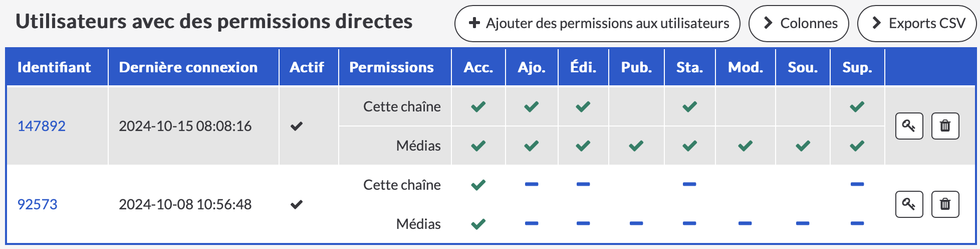Open user 92573 profile link
Screen dimensions: 980x249
coord(38,204)
